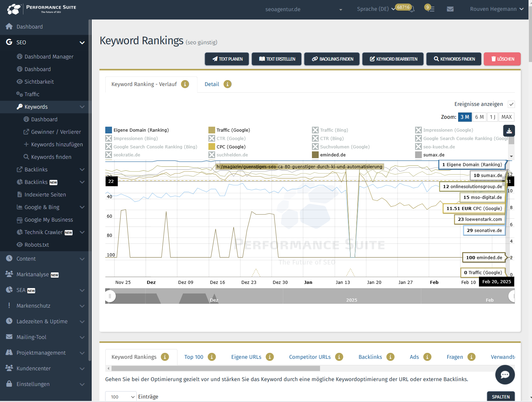Click the KEYWORD BEARBEITEN button

coord(393,59)
